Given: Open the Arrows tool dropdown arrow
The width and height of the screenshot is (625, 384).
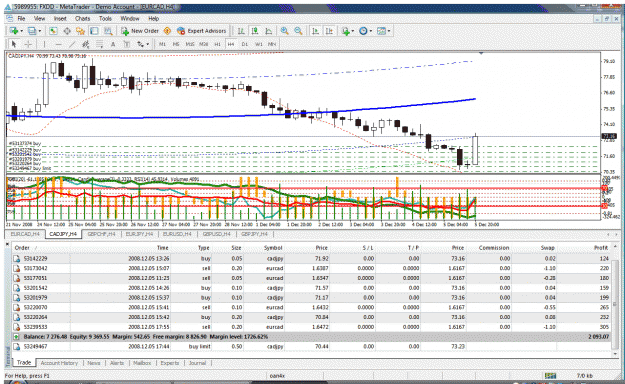Looking at the screenshot, I should pos(147,44).
